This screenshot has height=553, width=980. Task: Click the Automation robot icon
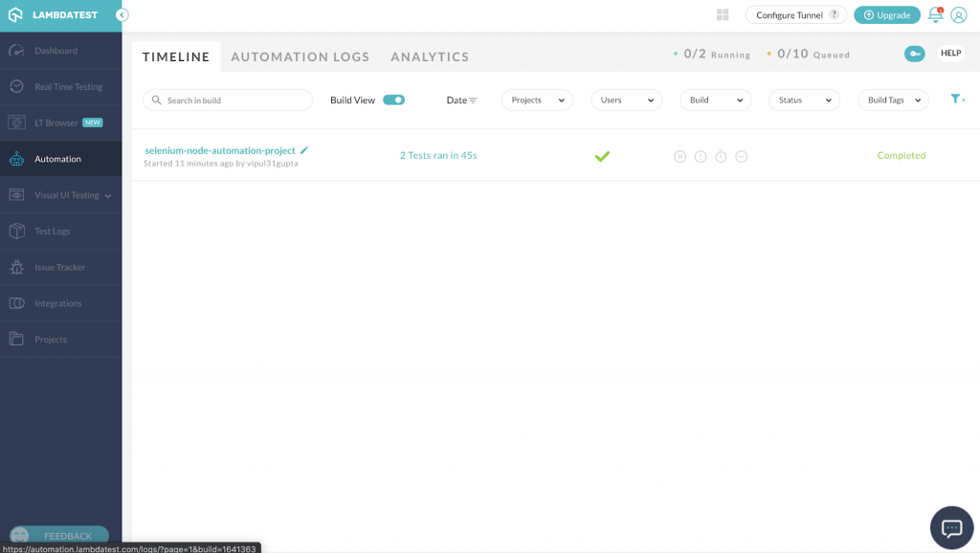(17, 159)
